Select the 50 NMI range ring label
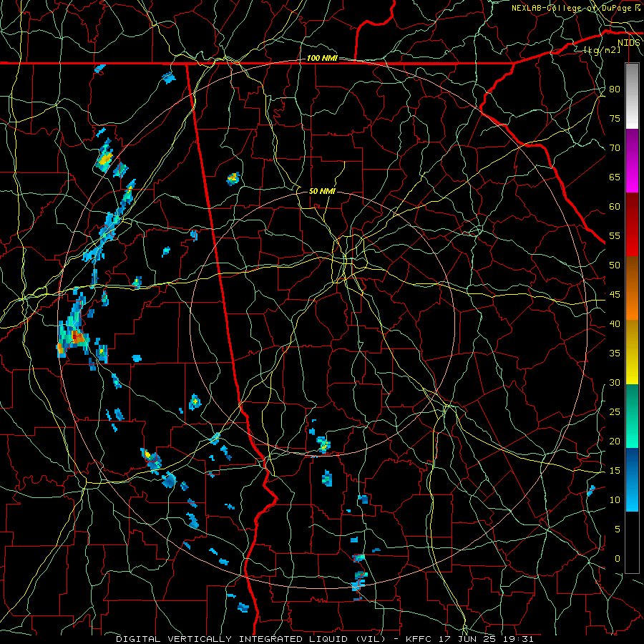 [322, 191]
